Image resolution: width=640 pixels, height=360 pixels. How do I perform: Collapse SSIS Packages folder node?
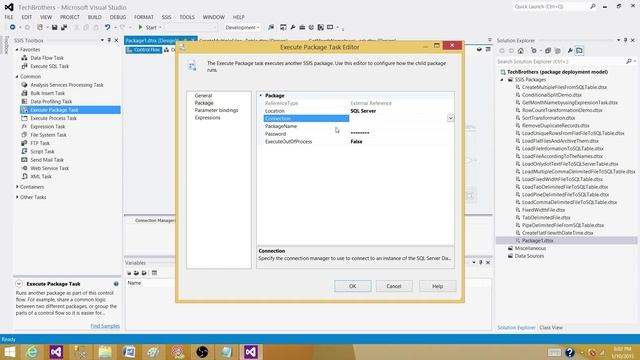point(502,80)
